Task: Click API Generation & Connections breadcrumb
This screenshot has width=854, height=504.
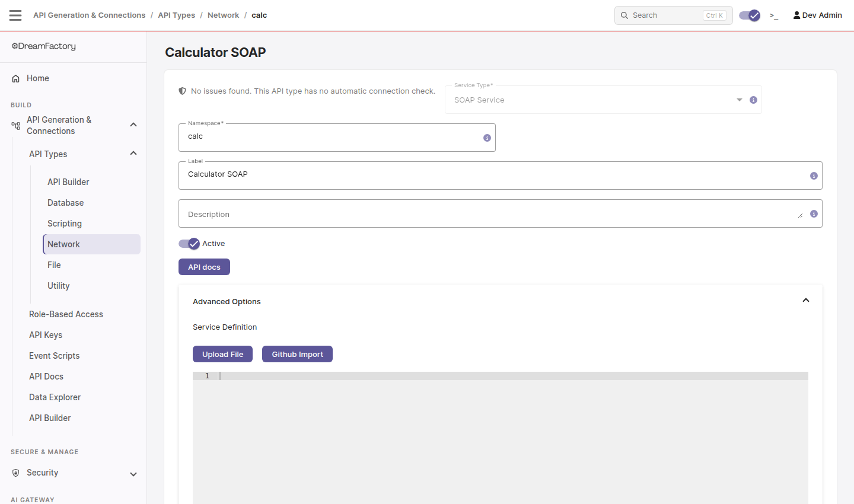Action: (x=89, y=15)
